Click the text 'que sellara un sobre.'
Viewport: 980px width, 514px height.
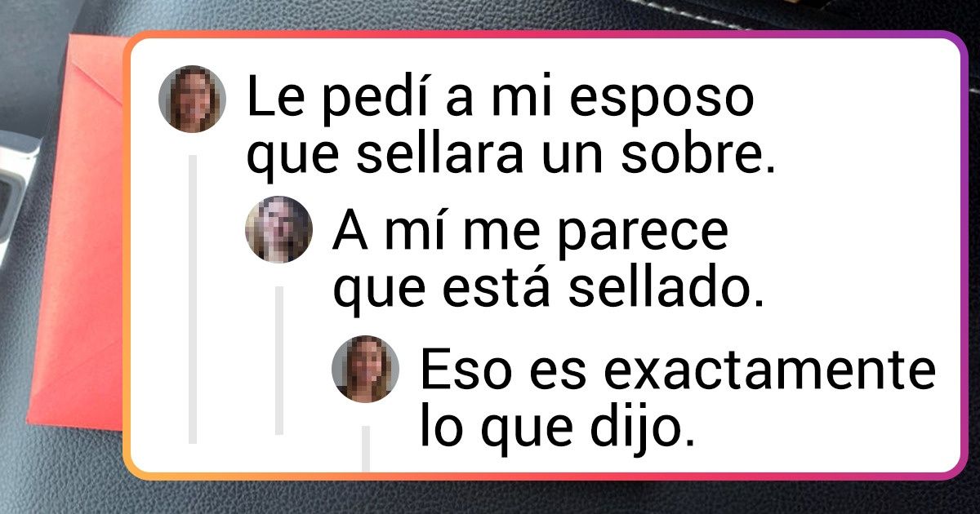coord(510,159)
